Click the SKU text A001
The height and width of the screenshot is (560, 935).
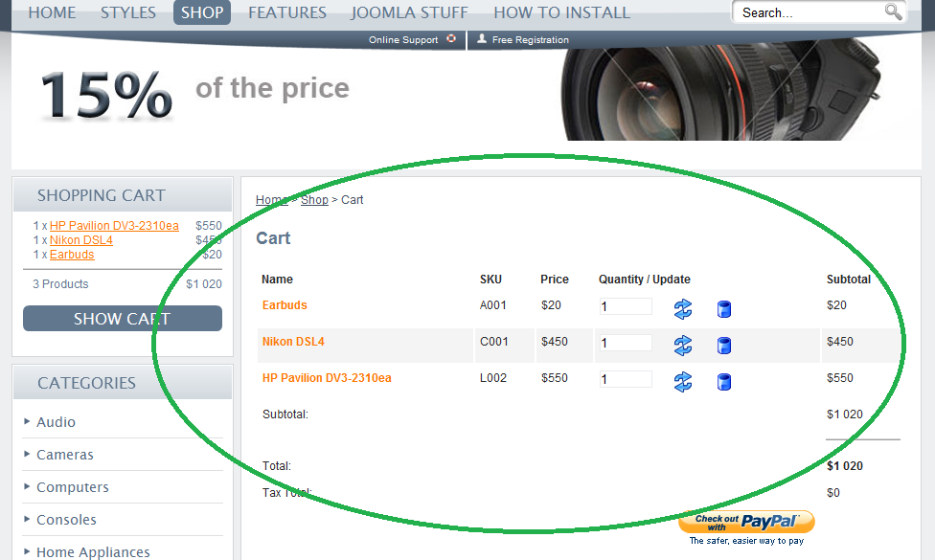point(493,305)
